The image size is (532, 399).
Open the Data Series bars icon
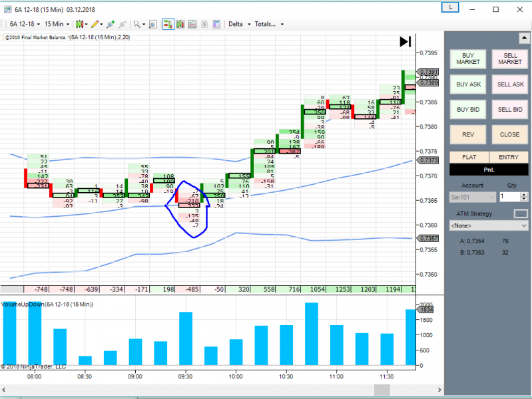click(180, 24)
